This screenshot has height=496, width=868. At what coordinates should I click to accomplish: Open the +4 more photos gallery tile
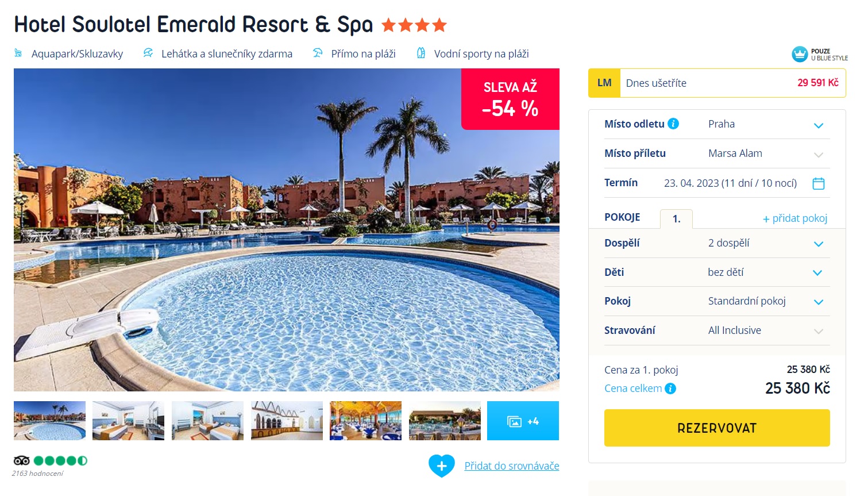pos(523,421)
